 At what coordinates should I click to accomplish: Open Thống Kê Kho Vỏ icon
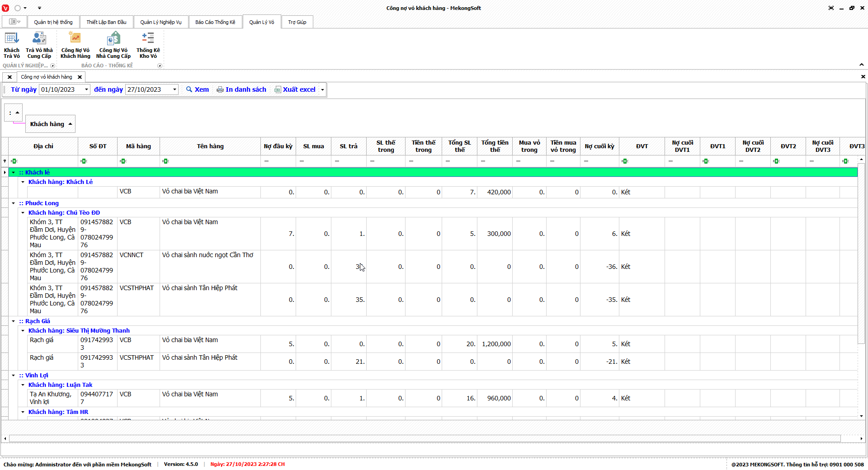[148, 45]
